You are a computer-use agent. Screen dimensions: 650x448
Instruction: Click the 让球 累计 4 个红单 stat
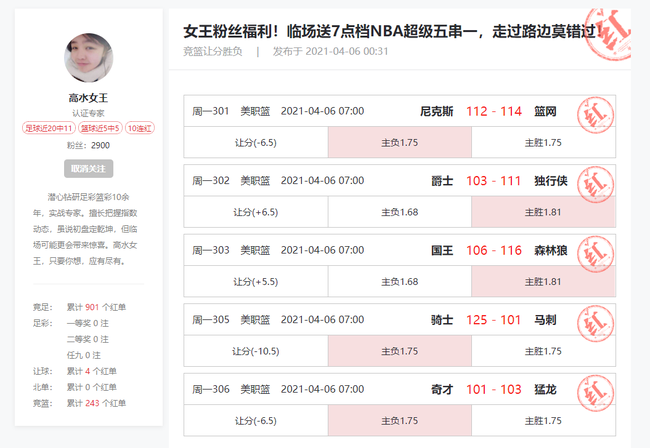coord(75,371)
